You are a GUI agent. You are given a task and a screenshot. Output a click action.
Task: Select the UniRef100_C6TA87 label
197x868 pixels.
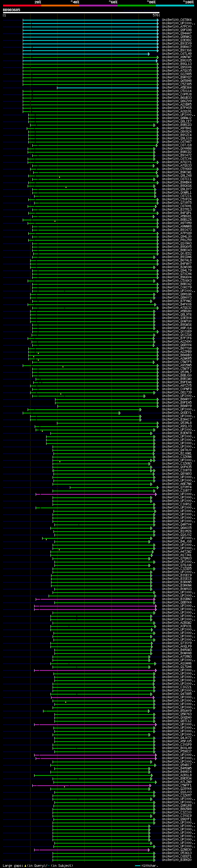(176, 142)
